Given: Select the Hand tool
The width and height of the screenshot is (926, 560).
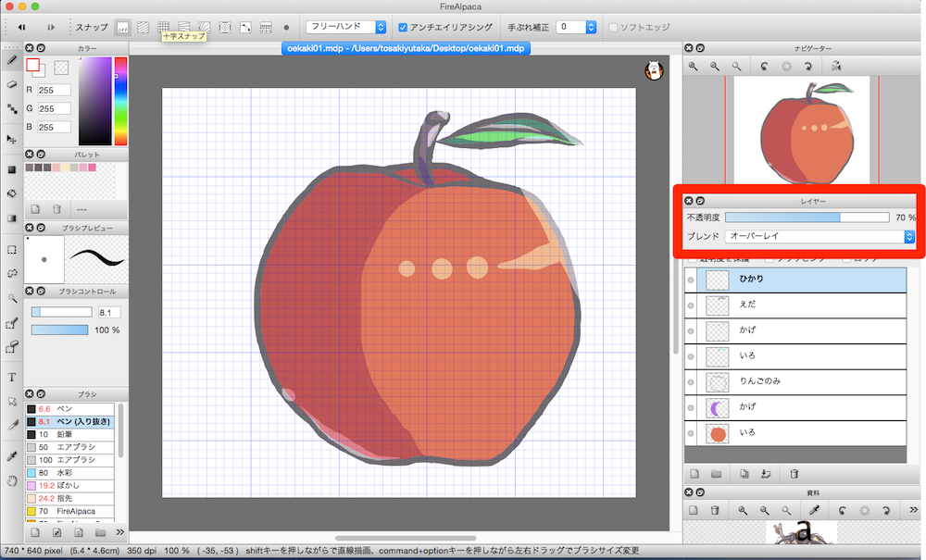Looking at the screenshot, I should click(x=12, y=480).
